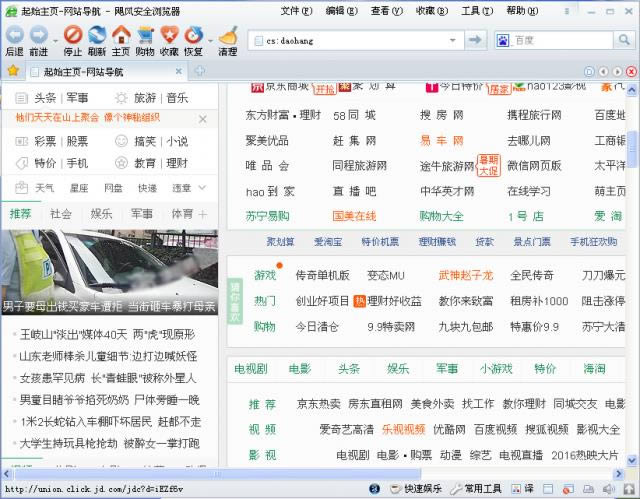Click the horizontal scrollbar right arrow

[x=619, y=474]
